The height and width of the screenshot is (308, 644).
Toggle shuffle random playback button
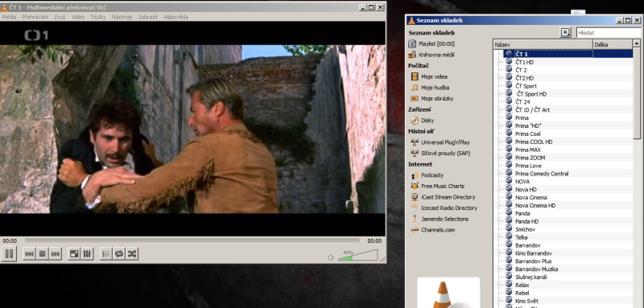(132, 254)
